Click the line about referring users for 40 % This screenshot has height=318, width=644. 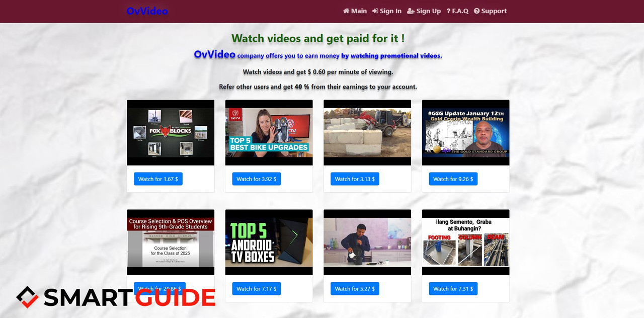[318, 87]
